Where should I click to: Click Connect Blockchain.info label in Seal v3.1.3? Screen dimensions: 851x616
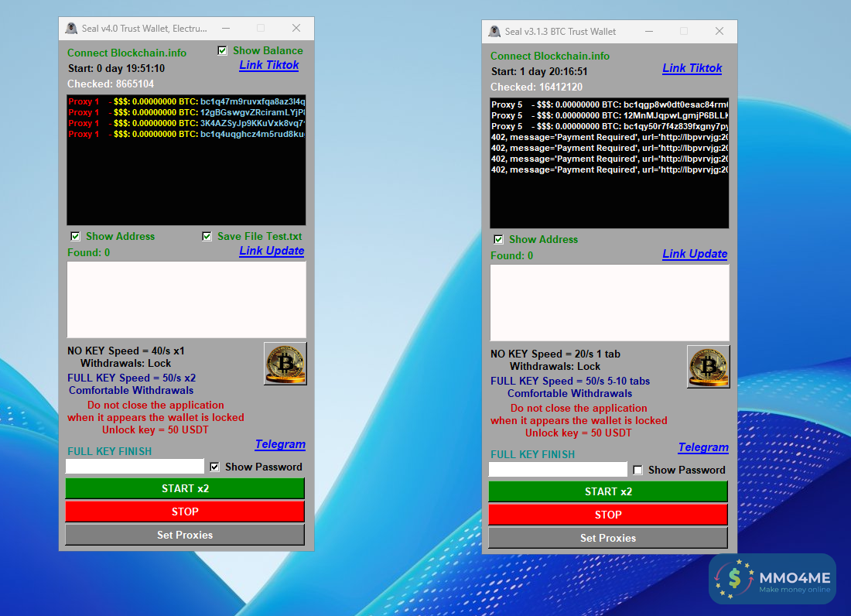click(x=550, y=56)
